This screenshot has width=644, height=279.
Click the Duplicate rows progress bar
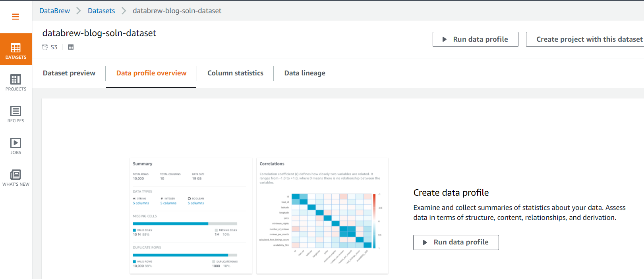coord(185,255)
